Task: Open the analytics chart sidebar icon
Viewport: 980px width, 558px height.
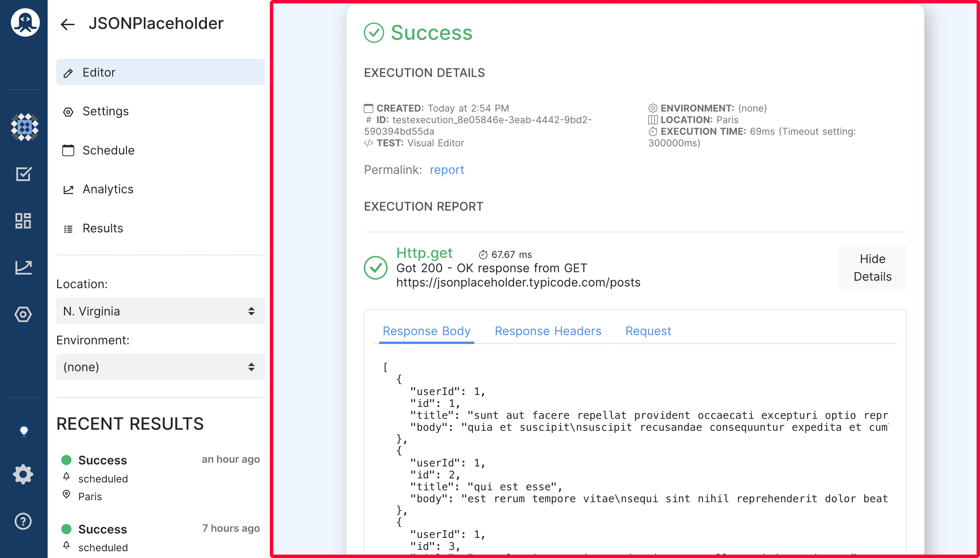Action: pyautogui.click(x=23, y=267)
